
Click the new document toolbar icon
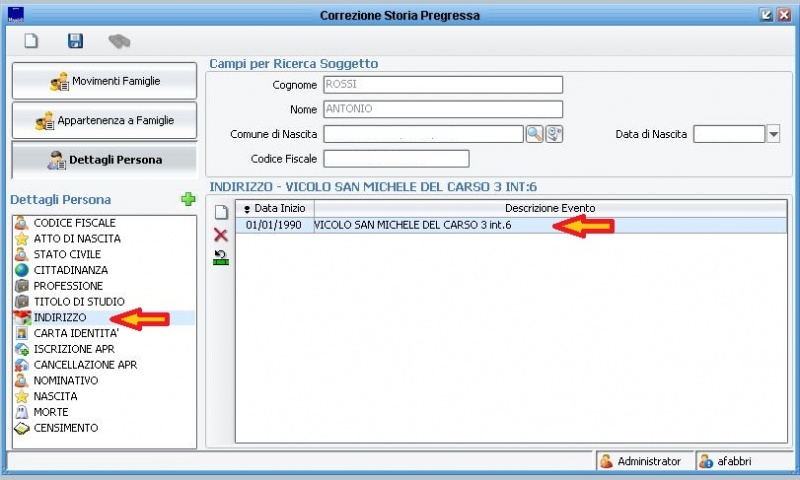(x=31, y=41)
